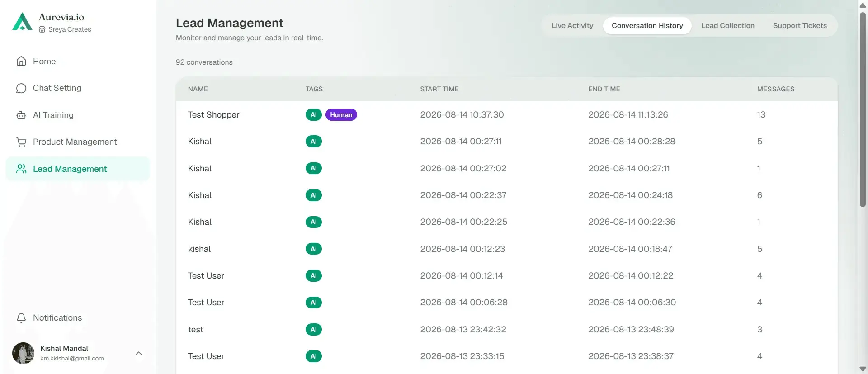Click the km.kkishal@gmail.com email text
The width and height of the screenshot is (868, 374).
[72, 359]
